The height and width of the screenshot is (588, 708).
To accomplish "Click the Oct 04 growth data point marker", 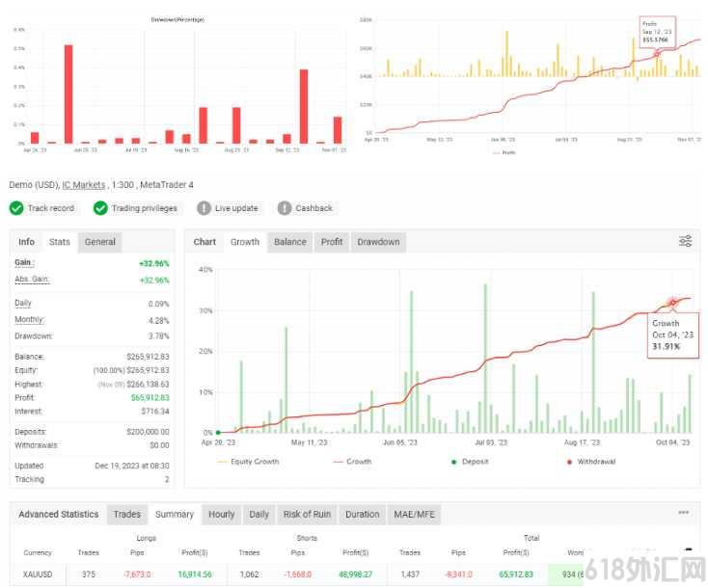I will tap(672, 303).
